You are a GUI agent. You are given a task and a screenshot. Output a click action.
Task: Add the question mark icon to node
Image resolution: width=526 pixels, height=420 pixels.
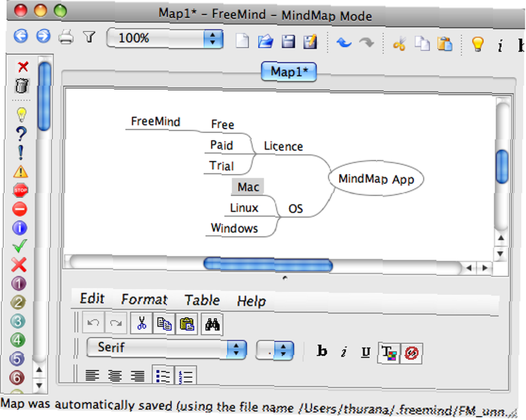[21, 134]
